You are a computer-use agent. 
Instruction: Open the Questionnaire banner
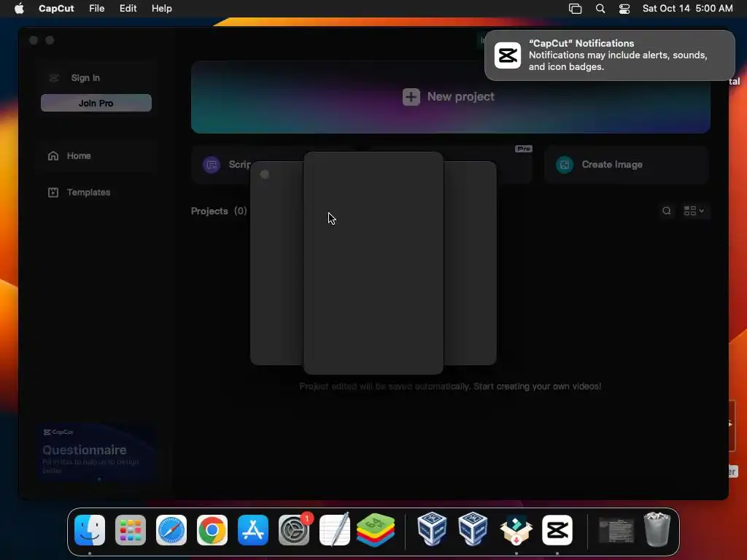(97, 453)
